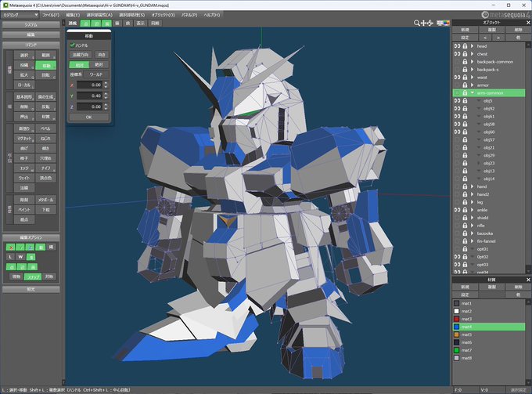The image size is (532, 394).
Task: Expand the leg tree node
Action: 472,202
